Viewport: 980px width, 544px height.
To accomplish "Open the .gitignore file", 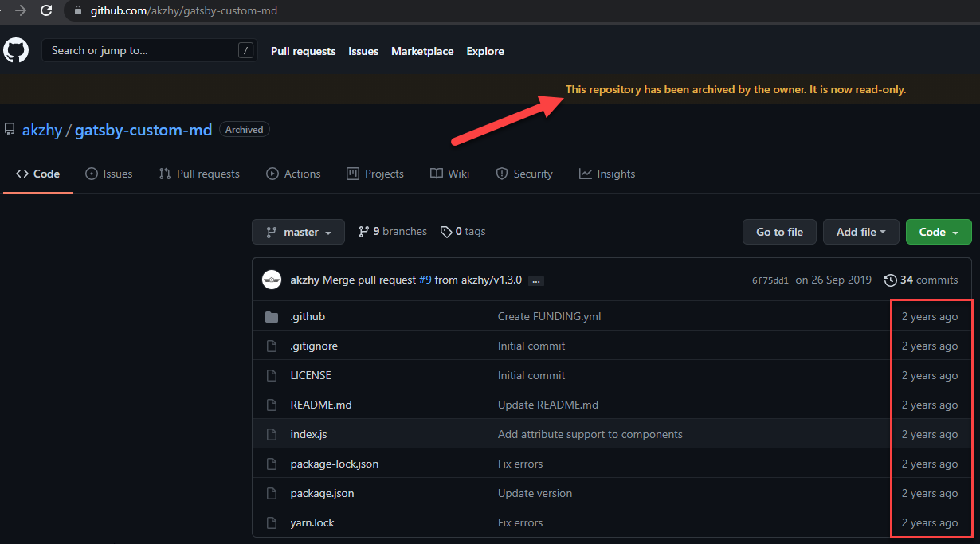I will [314, 346].
